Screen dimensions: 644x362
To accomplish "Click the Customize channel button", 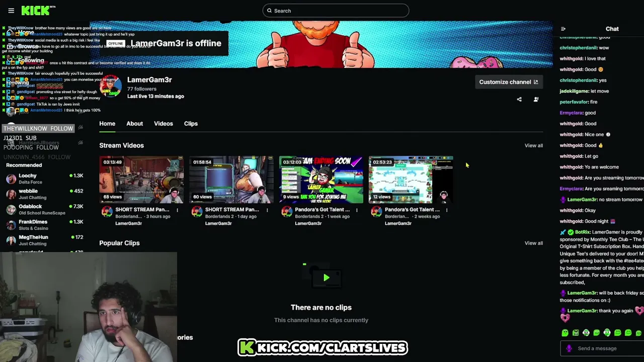I will pyautogui.click(x=509, y=82).
